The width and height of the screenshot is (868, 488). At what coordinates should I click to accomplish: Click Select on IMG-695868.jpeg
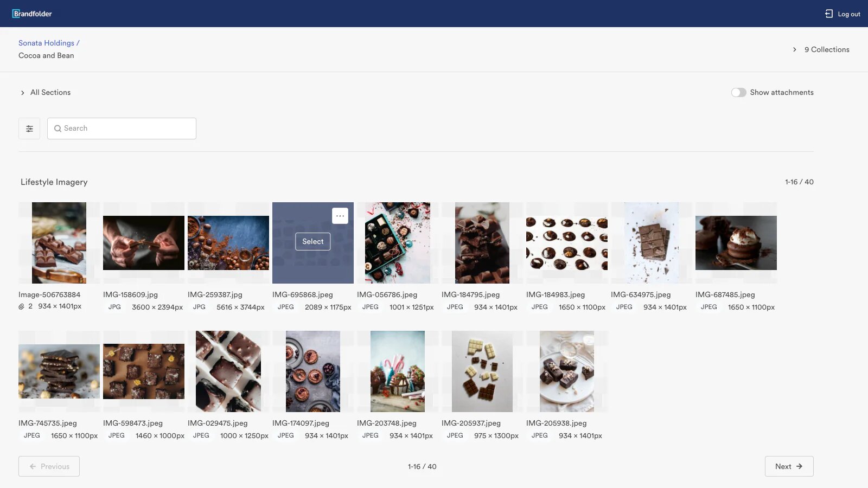[x=312, y=241]
